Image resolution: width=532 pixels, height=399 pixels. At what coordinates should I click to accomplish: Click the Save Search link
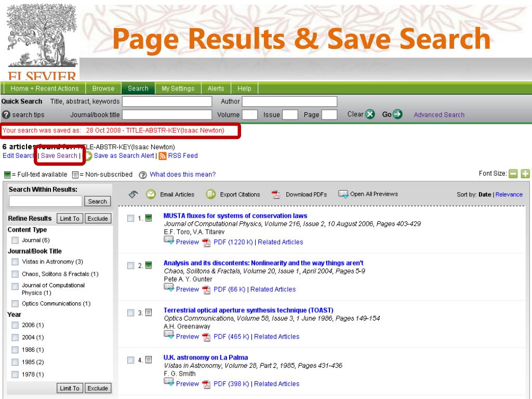pyautogui.click(x=59, y=155)
